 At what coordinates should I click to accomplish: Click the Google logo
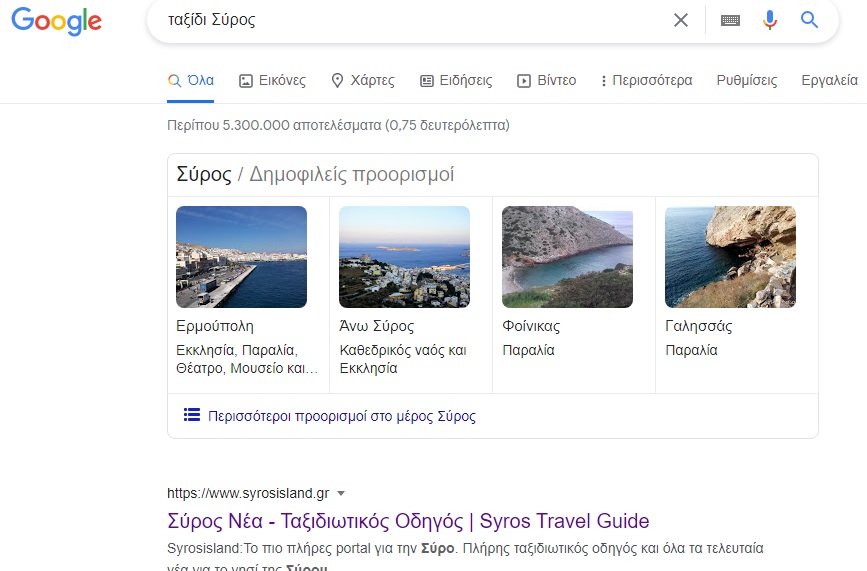(x=56, y=21)
